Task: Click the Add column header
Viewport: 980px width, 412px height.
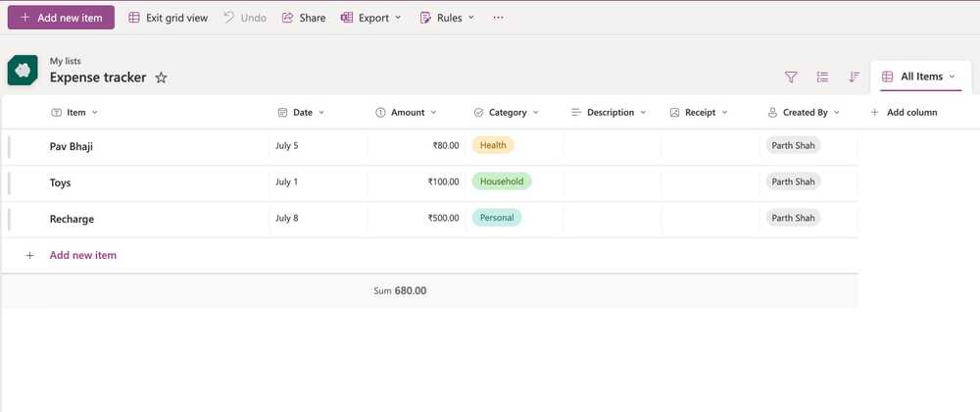Action: 904,113
